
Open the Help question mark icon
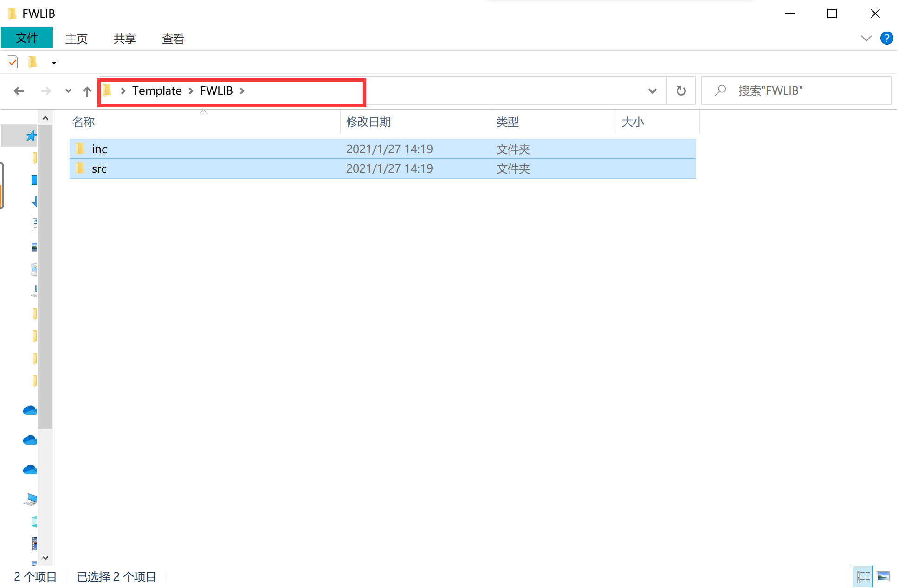(x=886, y=38)
